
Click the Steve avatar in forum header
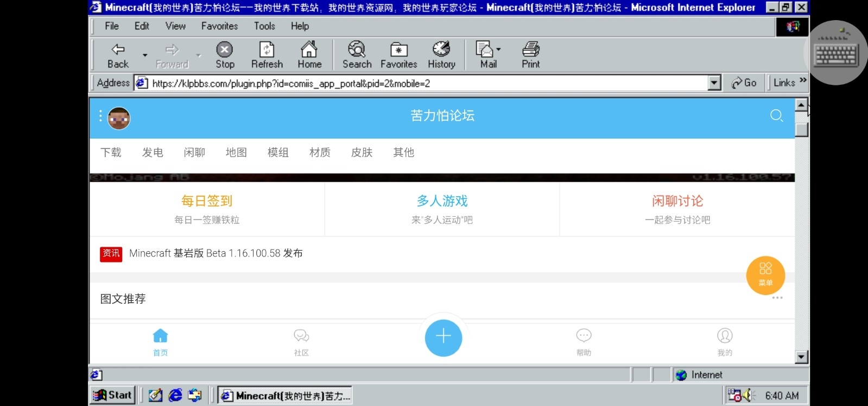point(119,118)
